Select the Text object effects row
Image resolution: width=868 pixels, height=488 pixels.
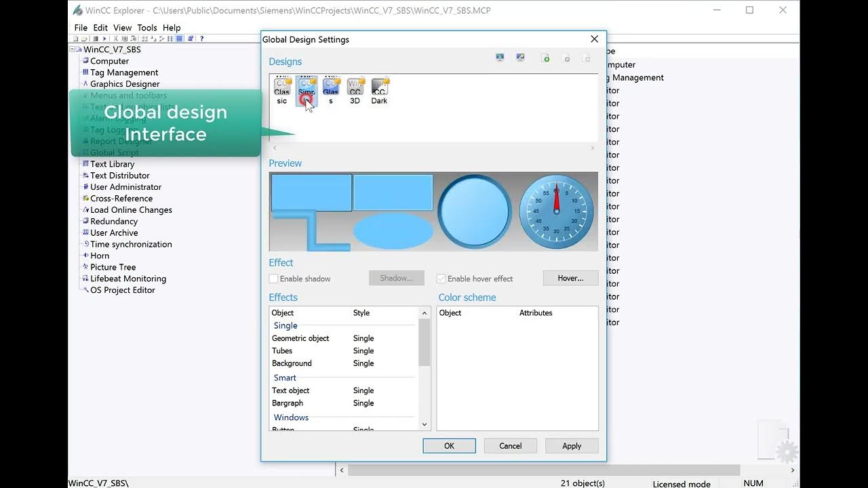click(x=344, y=390)
